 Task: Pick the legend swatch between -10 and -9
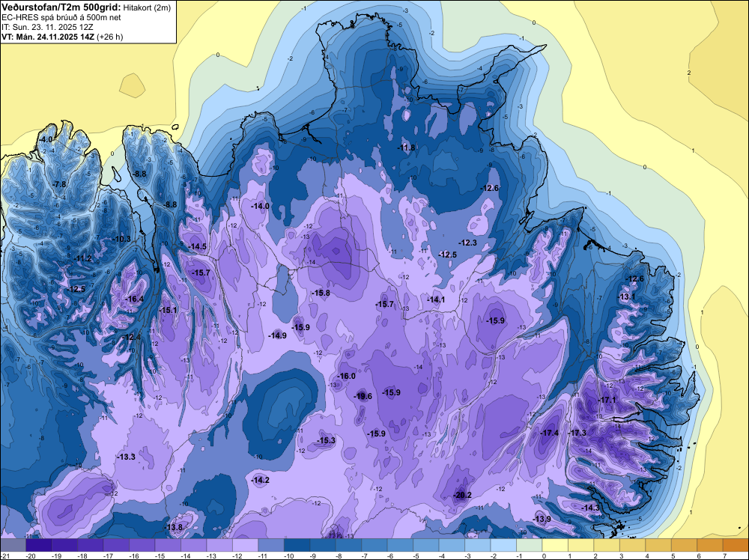click(x=297, y=545)
